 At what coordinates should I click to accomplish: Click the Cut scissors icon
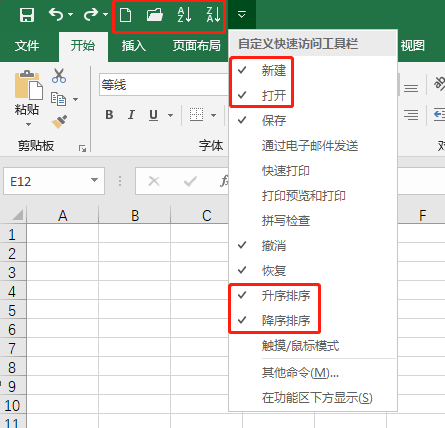tap(59, 76)
